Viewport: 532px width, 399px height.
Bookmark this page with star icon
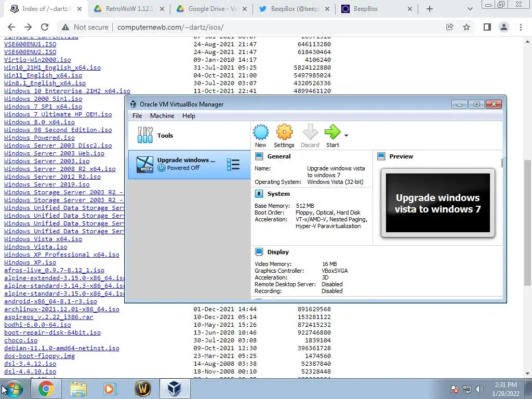pyautogui.click(x=467, y=27)
